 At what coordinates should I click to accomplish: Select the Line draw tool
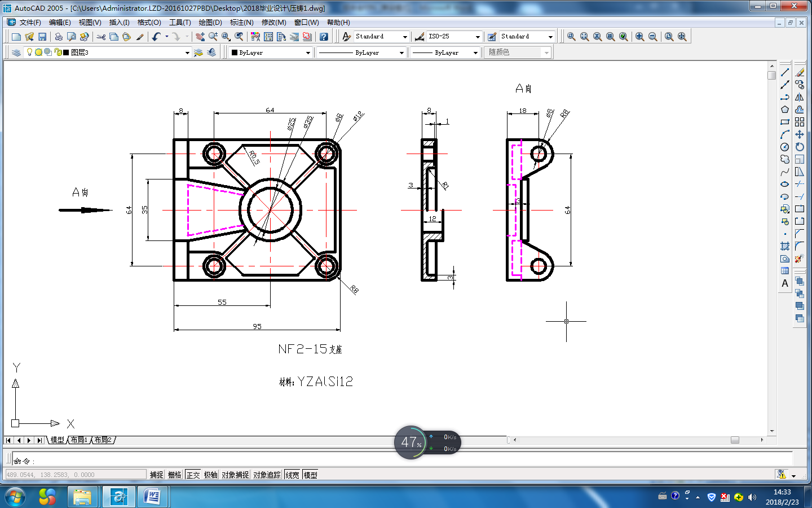click(784, 73)
